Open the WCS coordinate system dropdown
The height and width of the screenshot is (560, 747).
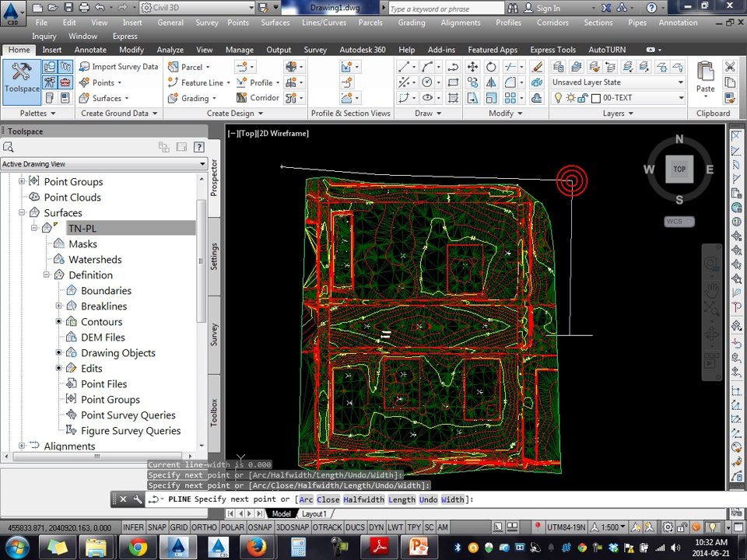679,222
